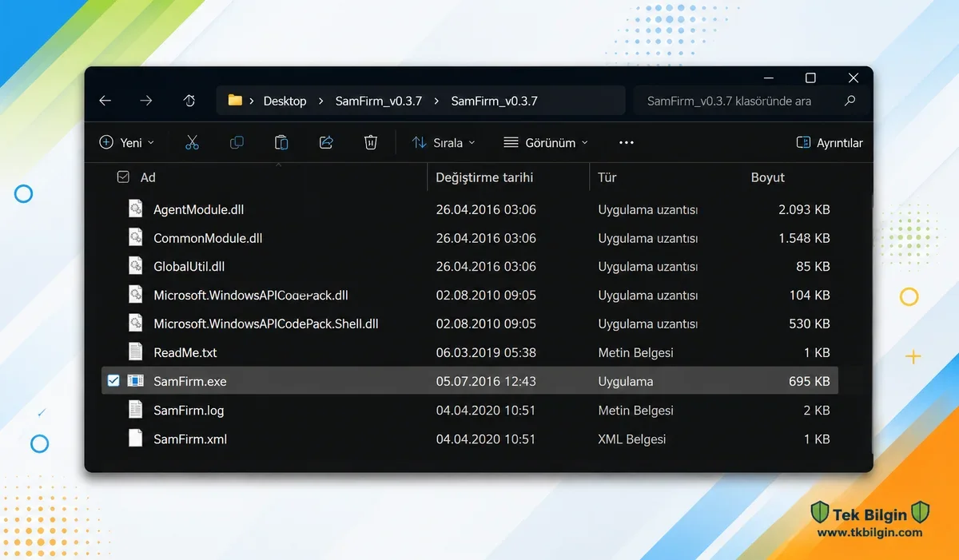Click the last SamFirm_v0.3.7 breadcrumb
The width and height of the screenshot is (959, 560).
pos(495,101)
